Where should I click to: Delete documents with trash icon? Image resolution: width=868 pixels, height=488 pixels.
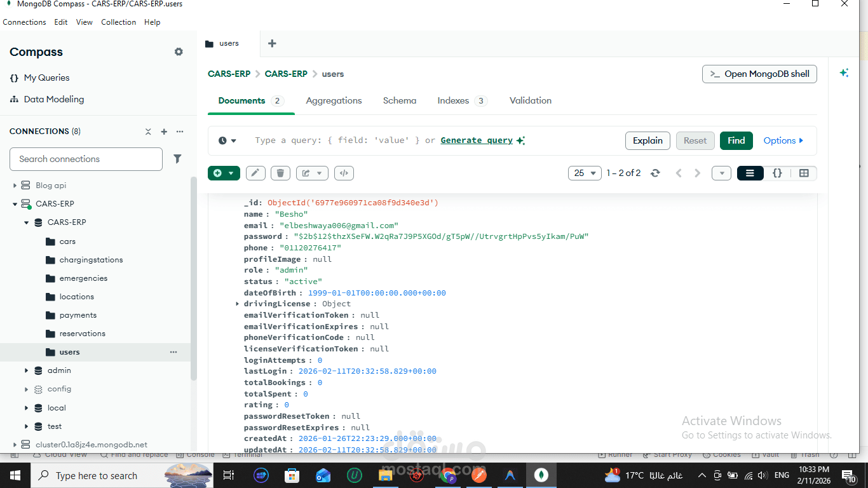[x=280, y=173]
